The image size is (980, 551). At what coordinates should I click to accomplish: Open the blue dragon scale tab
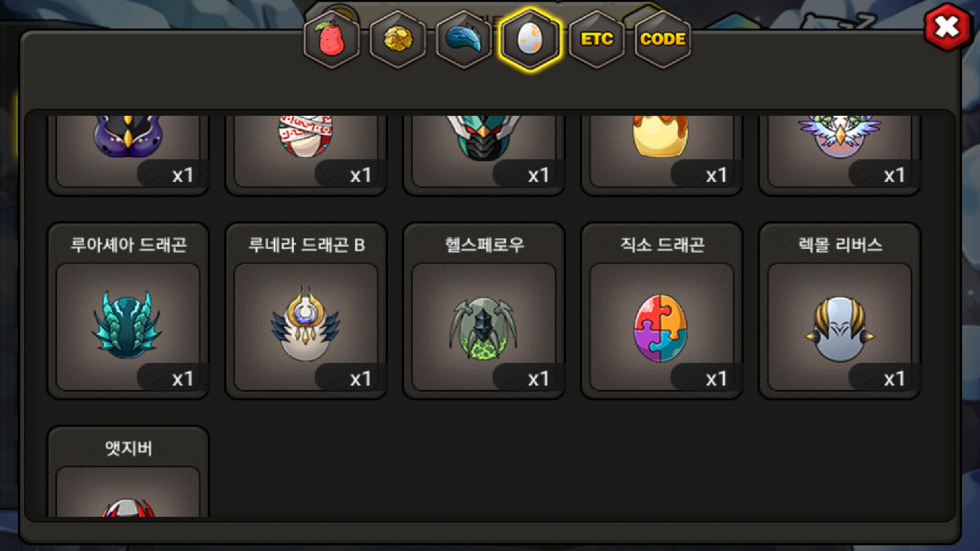point(463,40)
